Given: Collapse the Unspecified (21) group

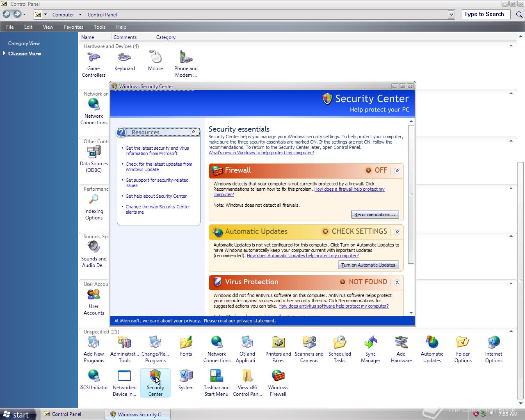Looking at the screenshot, I should click(x=511, y=331).
